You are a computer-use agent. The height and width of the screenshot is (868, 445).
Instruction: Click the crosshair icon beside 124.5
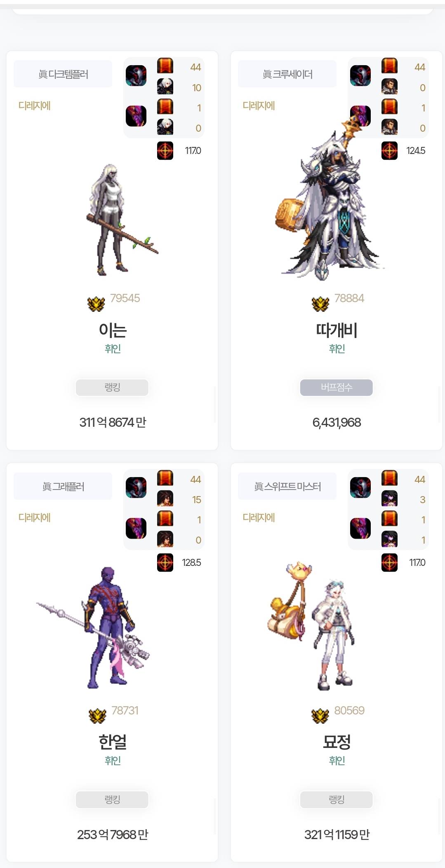[389, 150]
